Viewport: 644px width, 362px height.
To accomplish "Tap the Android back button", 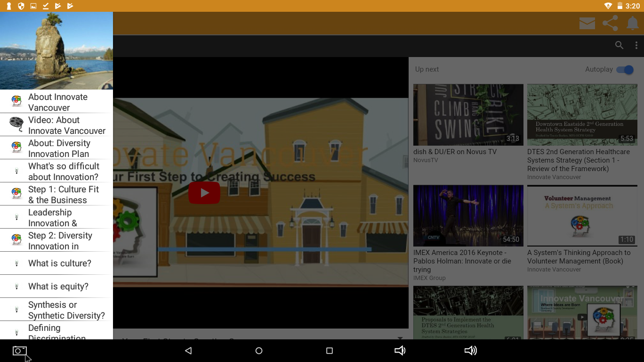I will 188,351.
